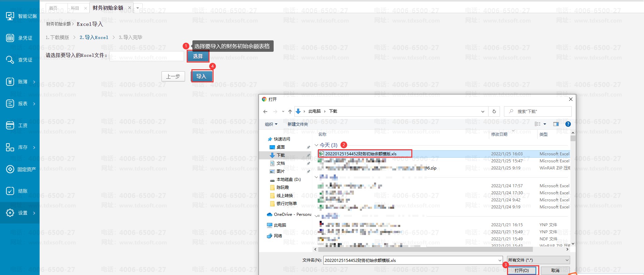Click the 账簿 yen ledger icon
644x275 pixels.
(10, 82)
